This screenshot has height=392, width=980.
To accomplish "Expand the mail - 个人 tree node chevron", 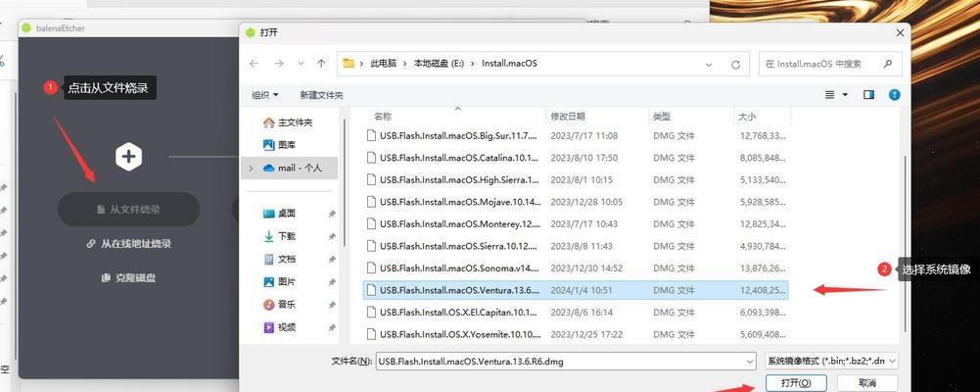I will click(252, 168).
